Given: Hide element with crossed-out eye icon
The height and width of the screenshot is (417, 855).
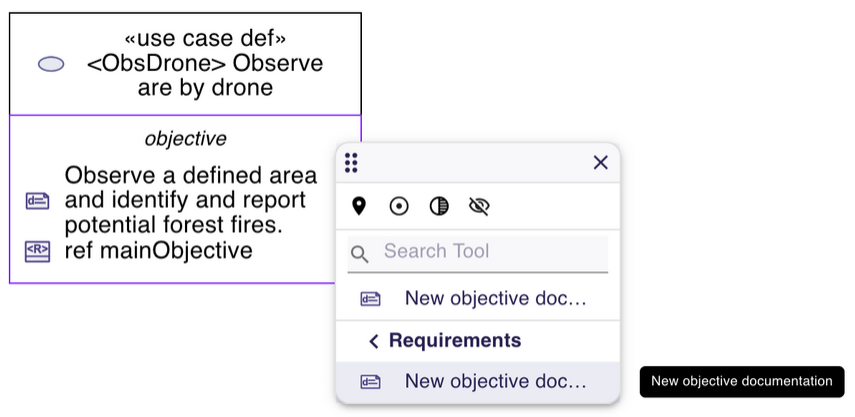Looking at the screenshot, I should 479,206.
